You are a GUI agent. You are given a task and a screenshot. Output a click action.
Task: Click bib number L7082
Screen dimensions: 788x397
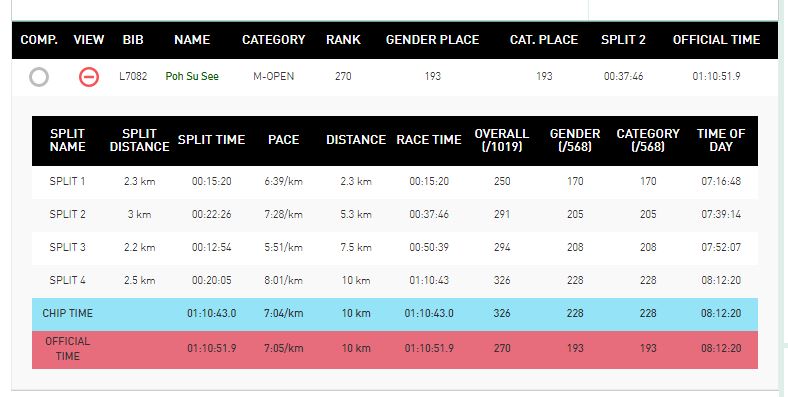(133, 76)
